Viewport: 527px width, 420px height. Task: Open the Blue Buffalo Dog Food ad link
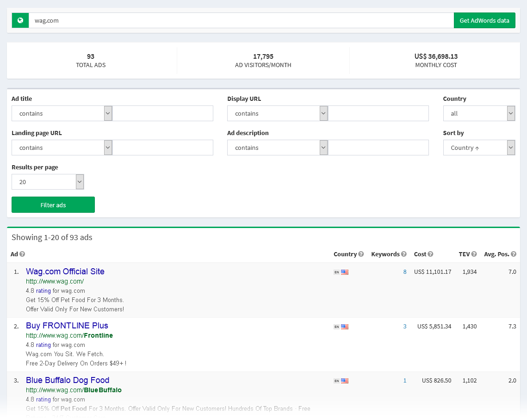(68, 380)
